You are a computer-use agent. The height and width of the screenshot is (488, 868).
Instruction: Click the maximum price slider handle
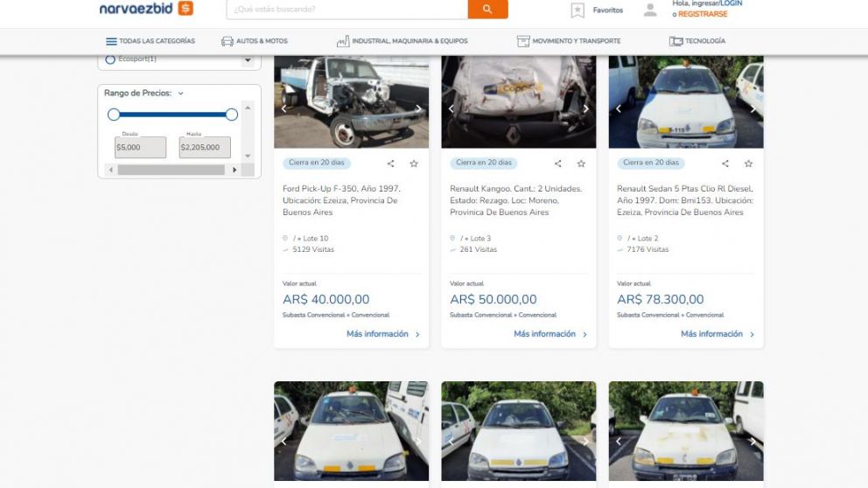(x=231, y=115)
